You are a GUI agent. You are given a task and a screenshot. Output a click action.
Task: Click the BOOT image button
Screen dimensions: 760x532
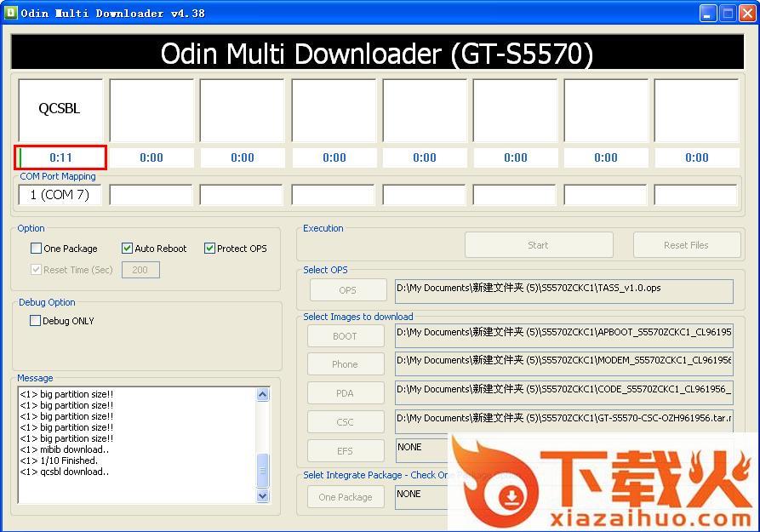[x=345, y=336]
